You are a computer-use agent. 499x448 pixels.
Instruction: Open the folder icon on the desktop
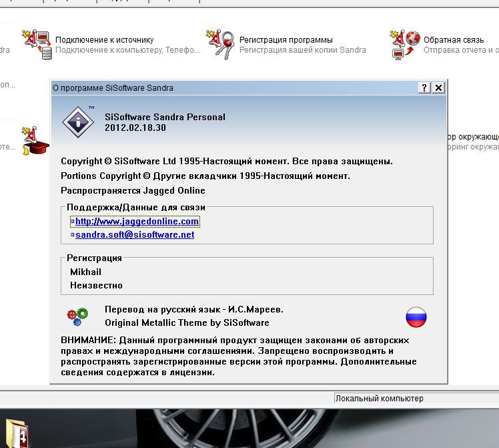pyautogui.click(x=17, y=433)
